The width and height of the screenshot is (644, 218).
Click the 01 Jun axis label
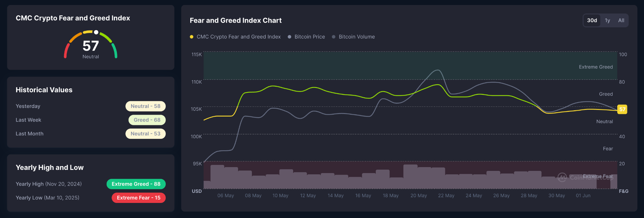(x=583, y=196)
